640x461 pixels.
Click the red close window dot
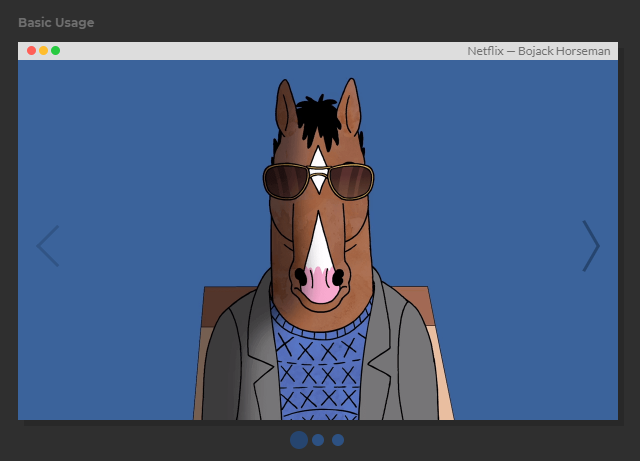(x=31, y=51)
